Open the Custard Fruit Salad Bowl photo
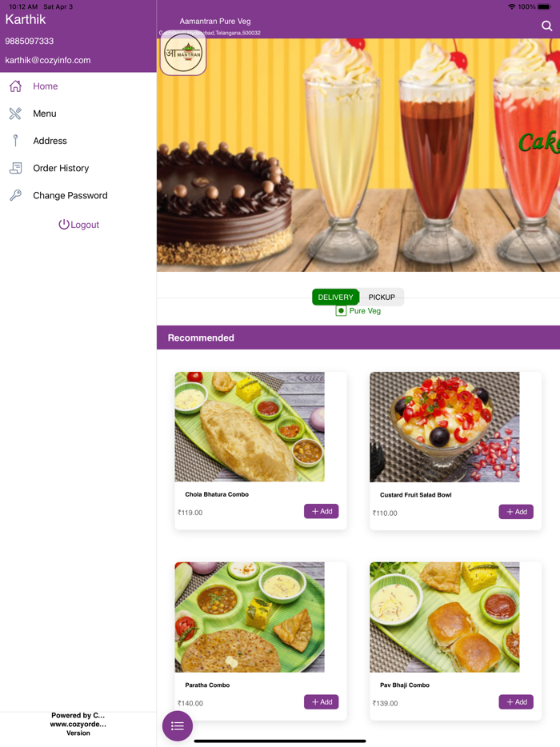Screen dimensions: 560x747 (x=445, y=427)
